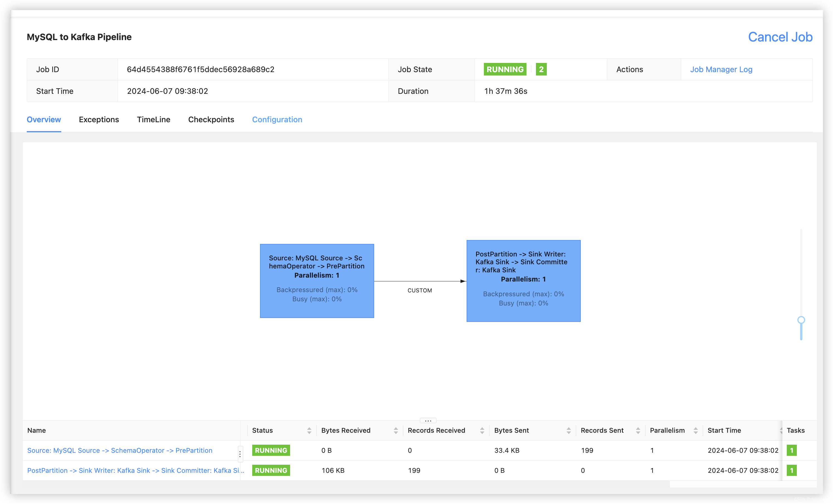This screenshot has height=504, width=833.
Task: Open the Job Manager Log link
Action: point(721,69)
